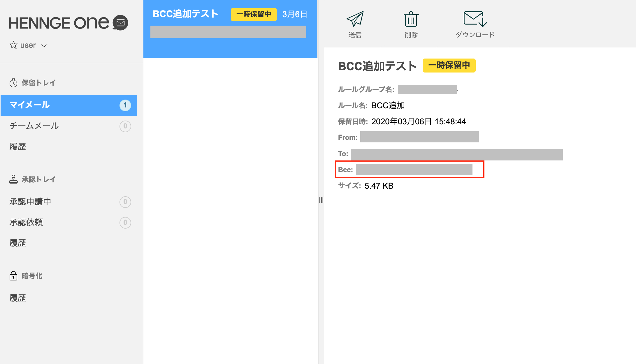The image size is (636, 364).
Task: Click the clock icon for hold tray
Action: (x=13, y=83)
